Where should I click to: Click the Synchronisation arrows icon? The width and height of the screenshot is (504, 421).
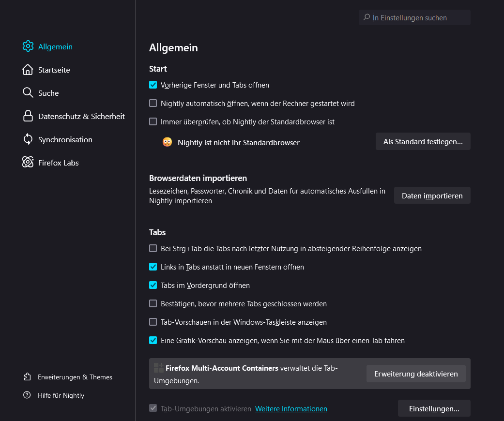[x=28, y=139]
